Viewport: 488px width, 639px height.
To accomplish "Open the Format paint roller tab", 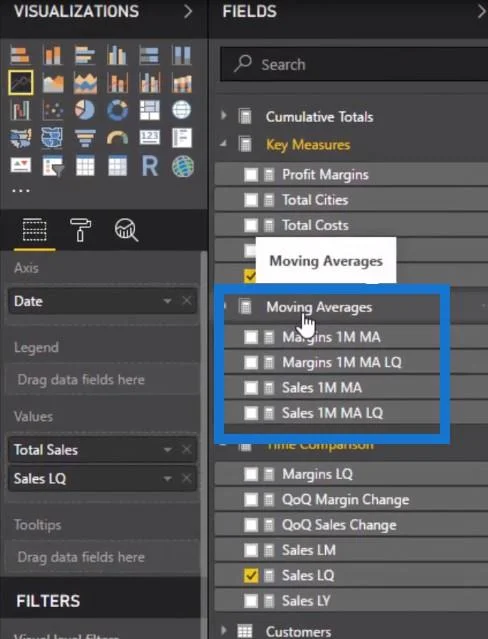I will (x=80, y=230).
